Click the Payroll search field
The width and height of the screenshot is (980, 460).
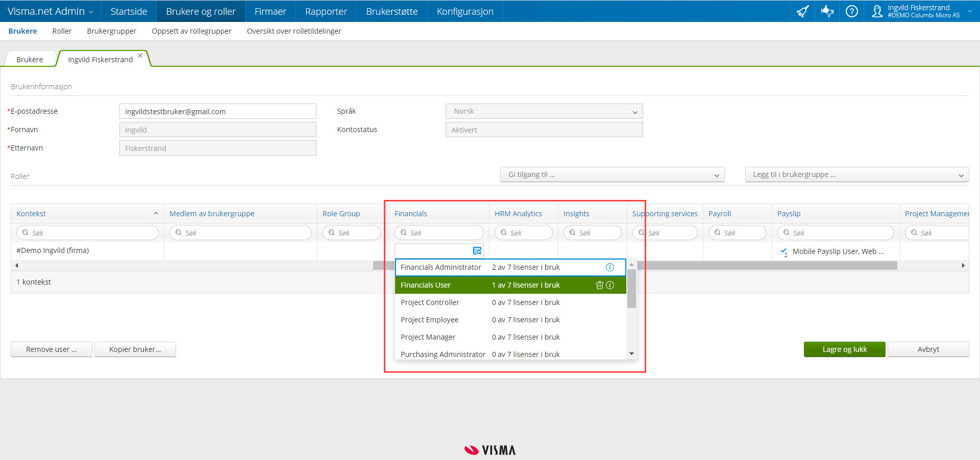point(738,233)
